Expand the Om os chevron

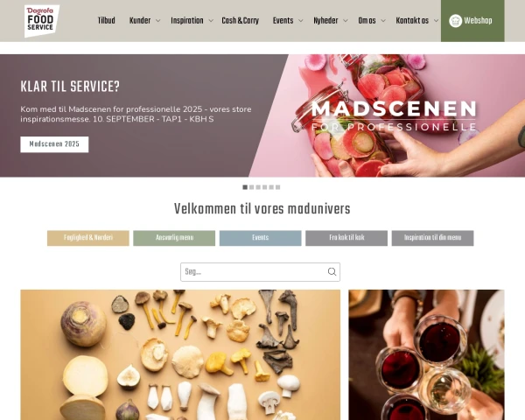click(x=383, y=21)
